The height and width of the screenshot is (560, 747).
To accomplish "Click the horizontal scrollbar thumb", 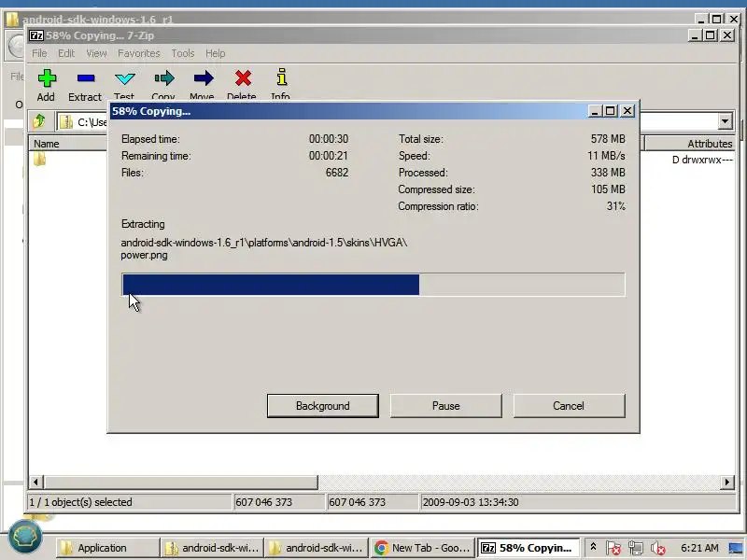I will point(181,482).
